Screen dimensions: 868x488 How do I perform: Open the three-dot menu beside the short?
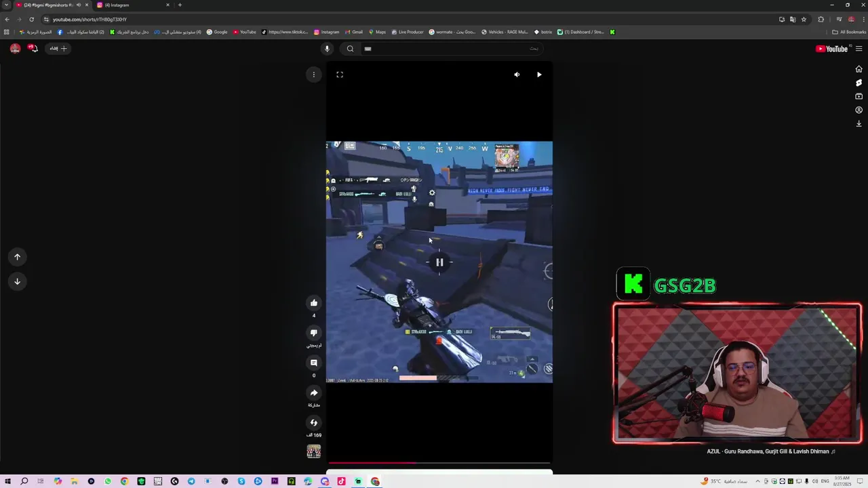click(x=313, y=75)
